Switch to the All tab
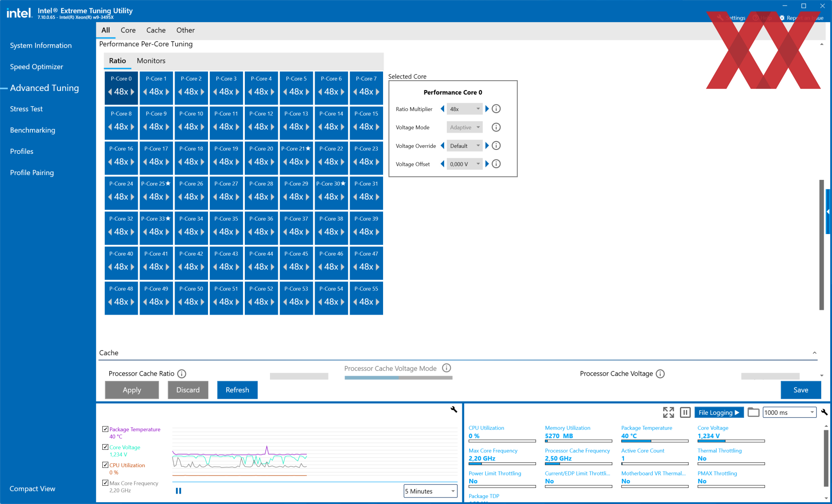The width and height of the screenshot is (832, 504). pyautogui.click(x=106, y=30)
